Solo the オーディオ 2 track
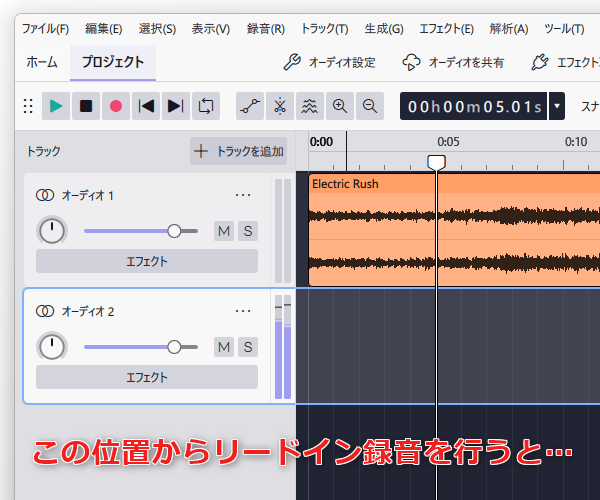 pyautogui.click(x=248, y=347)
